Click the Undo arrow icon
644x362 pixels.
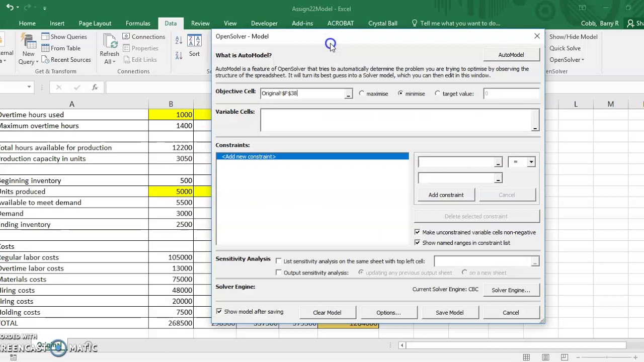tap(9, 8)
